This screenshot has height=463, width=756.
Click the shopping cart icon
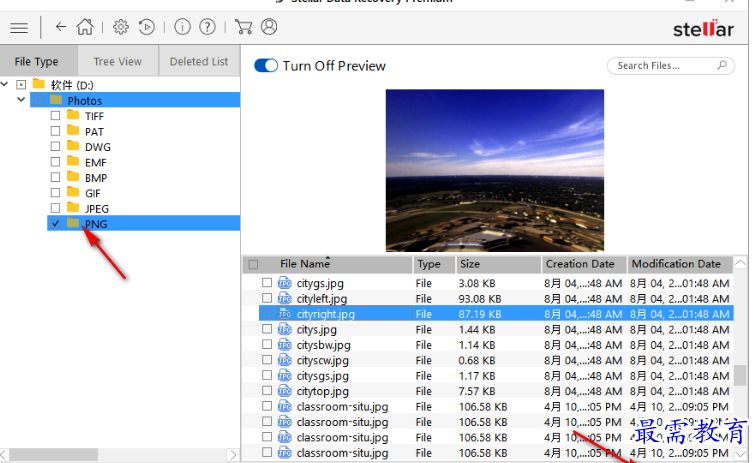coord(243,27)
